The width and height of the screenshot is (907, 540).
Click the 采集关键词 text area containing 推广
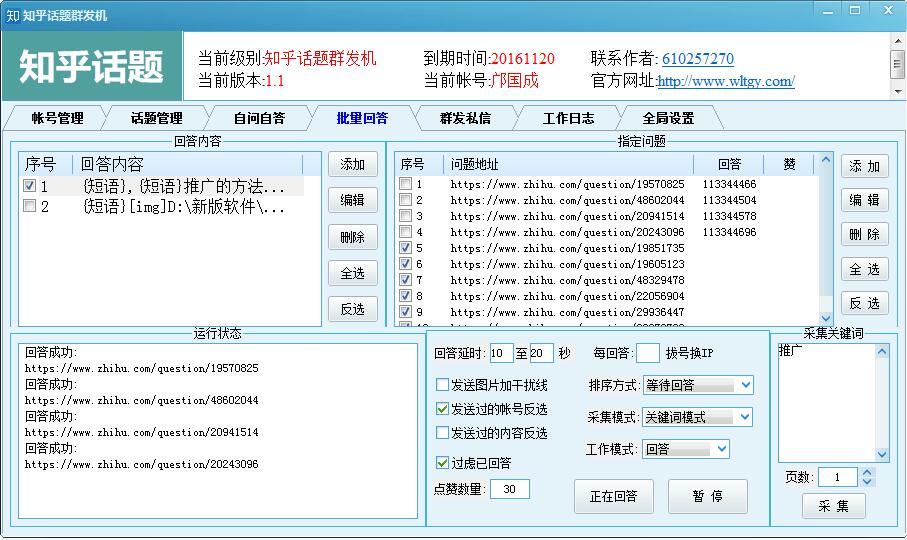827,402
